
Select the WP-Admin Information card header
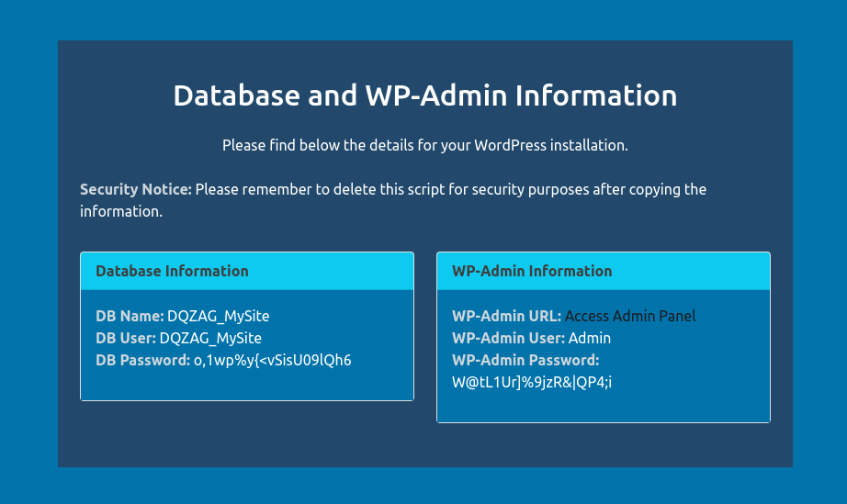[x=604, y=271]
